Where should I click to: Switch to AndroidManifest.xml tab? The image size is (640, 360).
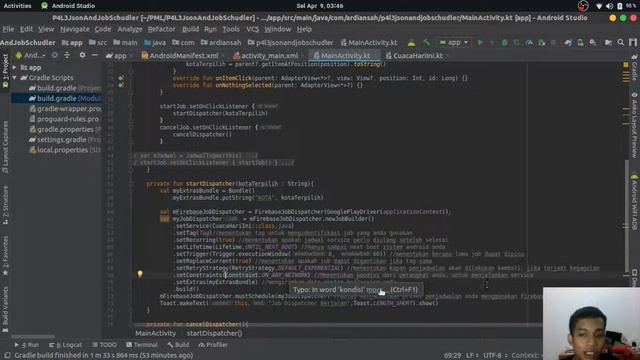pyautogui.click(x=180, y=56)
